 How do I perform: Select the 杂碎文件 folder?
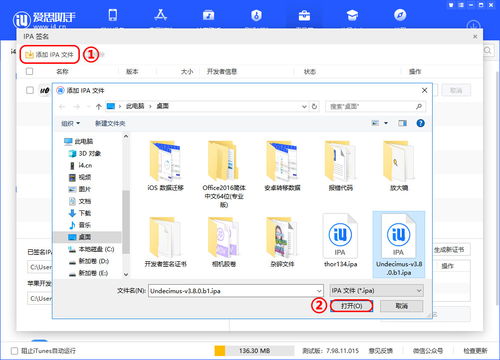(x=282, y=242)
